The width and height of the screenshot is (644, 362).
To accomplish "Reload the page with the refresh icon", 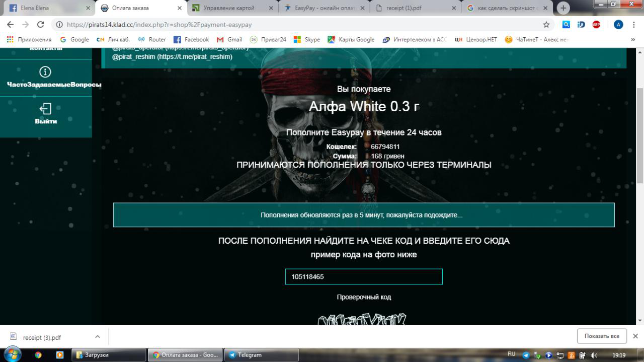I will point(41,24).
